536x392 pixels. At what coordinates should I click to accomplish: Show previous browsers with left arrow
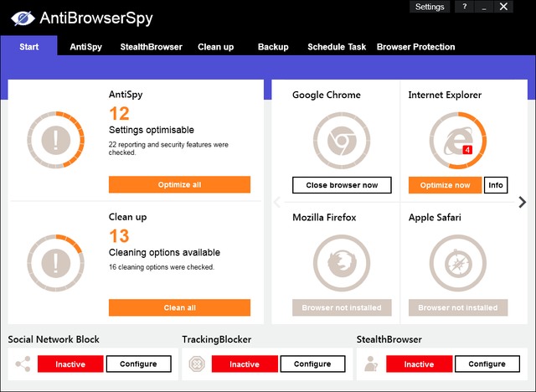point(277,202)
